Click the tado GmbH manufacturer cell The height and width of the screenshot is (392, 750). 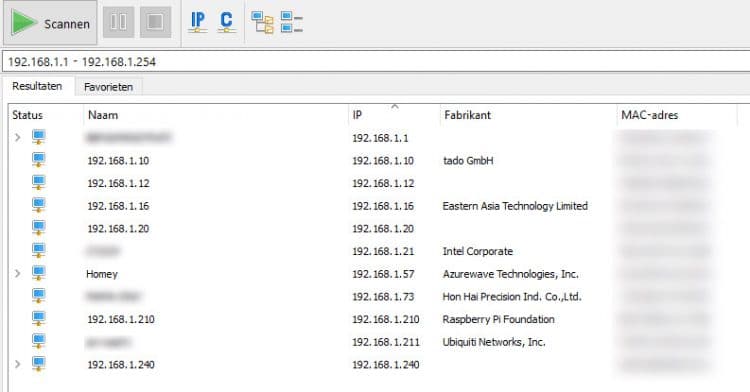click(468, 161)
